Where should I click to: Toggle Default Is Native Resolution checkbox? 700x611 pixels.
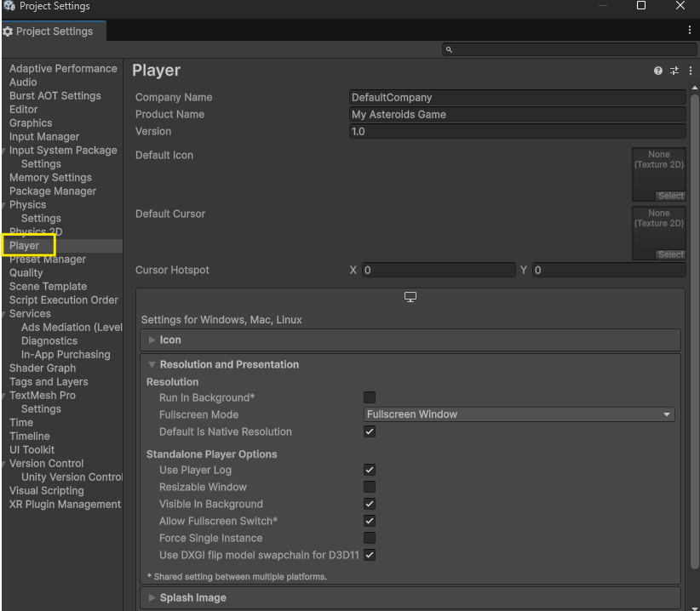coord(370,431)
